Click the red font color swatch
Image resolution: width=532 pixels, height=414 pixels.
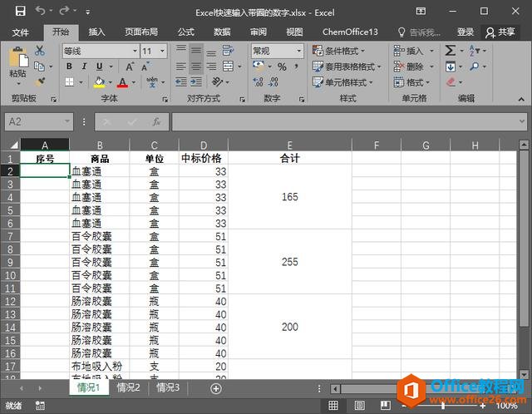(x=122, y=82)
